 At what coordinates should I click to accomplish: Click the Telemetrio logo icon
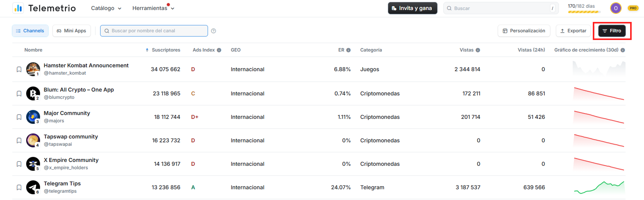pos(18,8)
